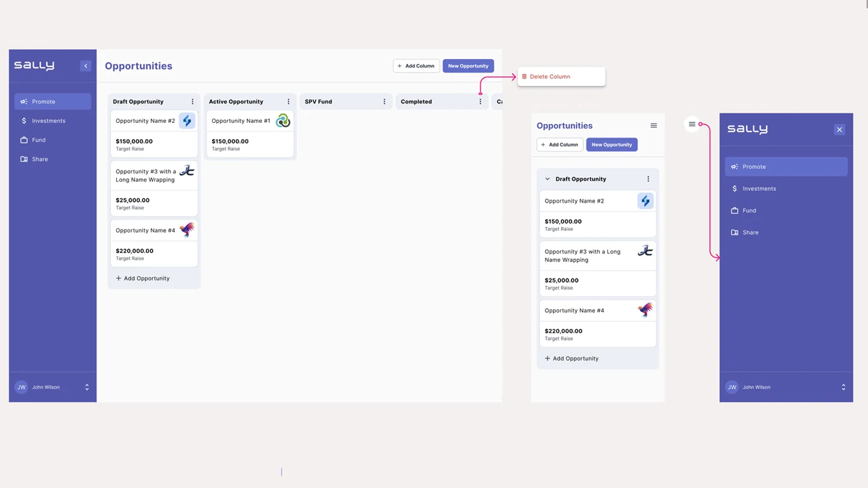Open the three-dot menu on the mobile Draft Opportunity column

[649, 179]
